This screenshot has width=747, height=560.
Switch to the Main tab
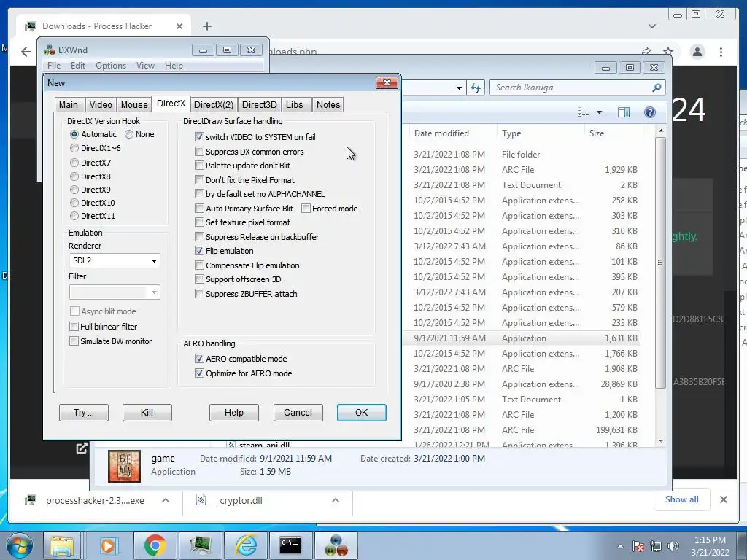(x=69, y=105)
